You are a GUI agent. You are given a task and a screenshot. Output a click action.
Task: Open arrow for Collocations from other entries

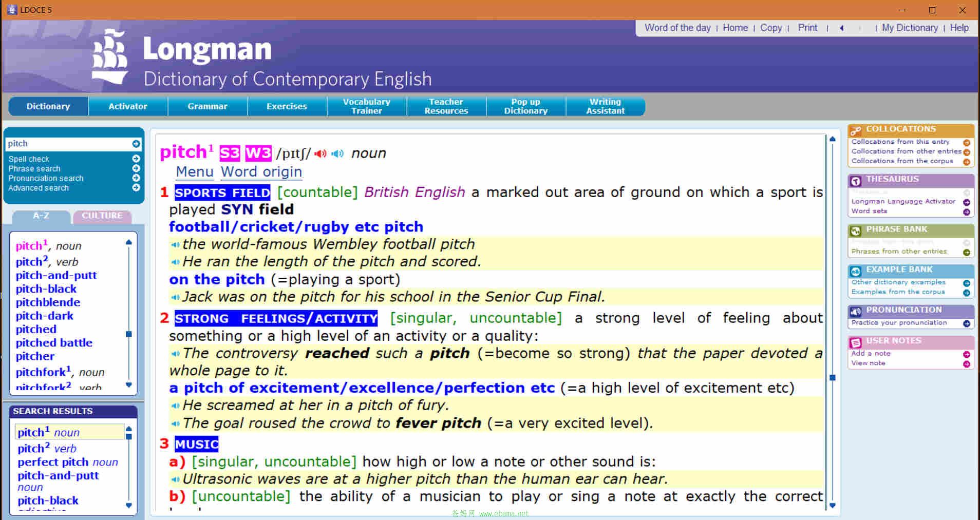pos(967,152)
